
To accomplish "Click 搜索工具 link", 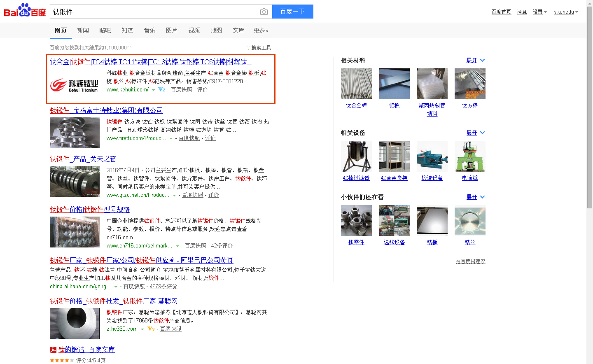I will click(x=261, y=48).
